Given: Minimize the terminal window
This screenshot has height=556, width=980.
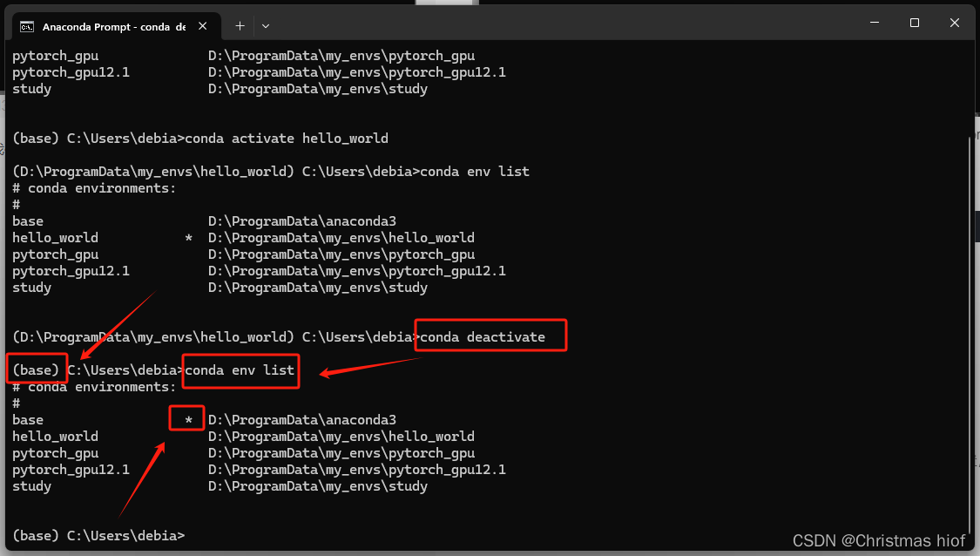Looking at the screenshot, I should 875,24.
